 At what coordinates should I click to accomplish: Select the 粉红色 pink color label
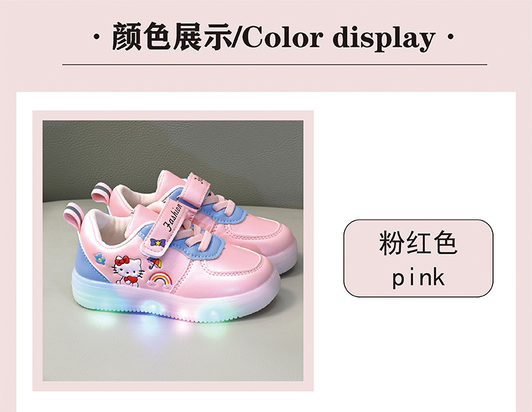pyautogui.click(x=418, y=258)
